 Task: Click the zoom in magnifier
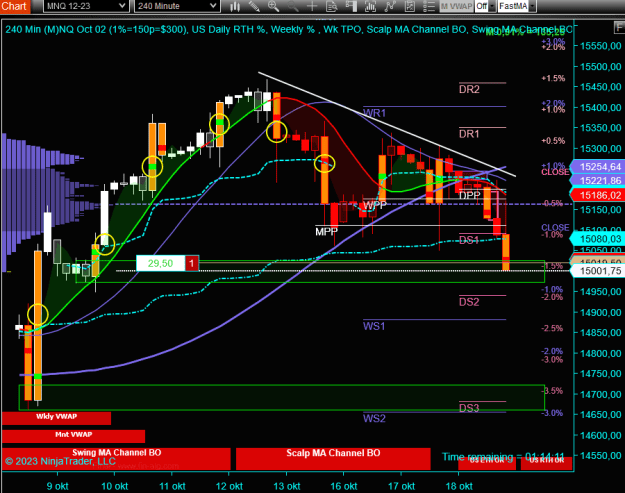[273, 6]
